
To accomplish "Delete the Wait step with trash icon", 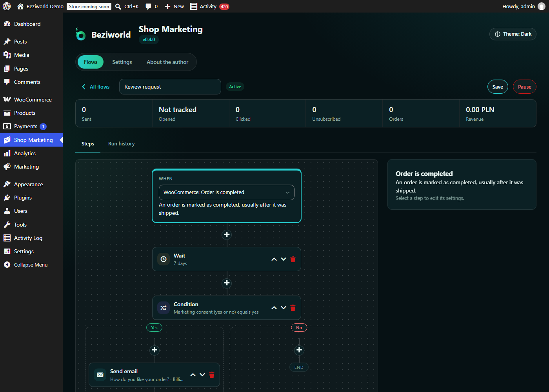I will (293, 259).
